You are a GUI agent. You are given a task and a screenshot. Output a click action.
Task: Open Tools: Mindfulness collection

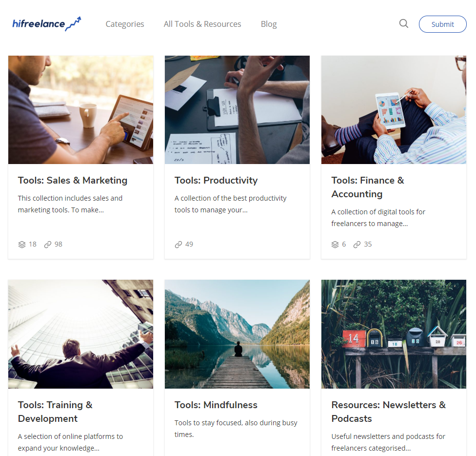click(216, 405)
